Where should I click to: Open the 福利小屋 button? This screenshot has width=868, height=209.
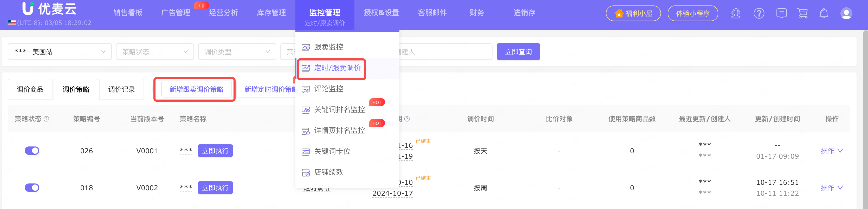[x=633, y=14]
